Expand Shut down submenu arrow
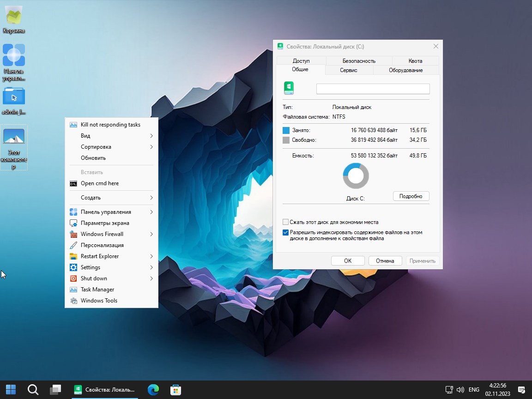Image resolution: width=532 pixels, height=399 pixels. 151,278
